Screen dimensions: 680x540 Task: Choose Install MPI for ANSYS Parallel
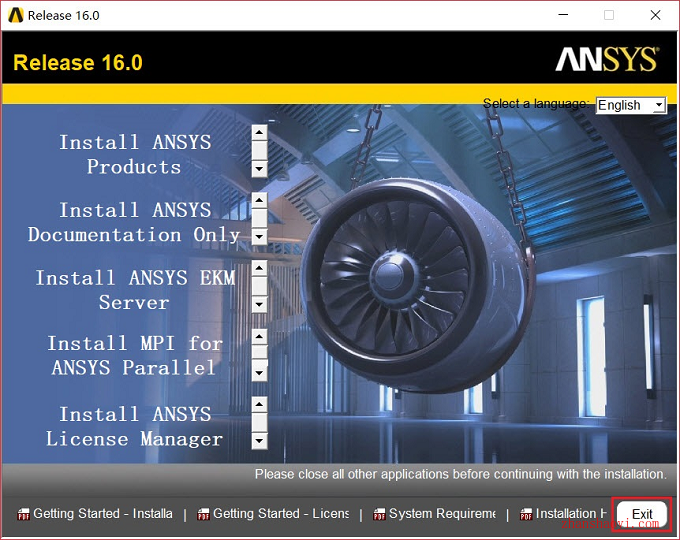135,356
